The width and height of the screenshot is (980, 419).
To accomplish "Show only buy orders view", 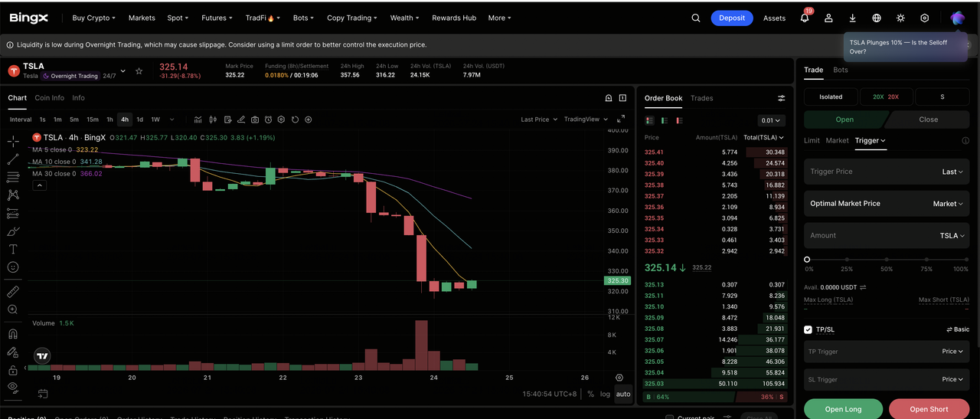I will tap(665, 120).
